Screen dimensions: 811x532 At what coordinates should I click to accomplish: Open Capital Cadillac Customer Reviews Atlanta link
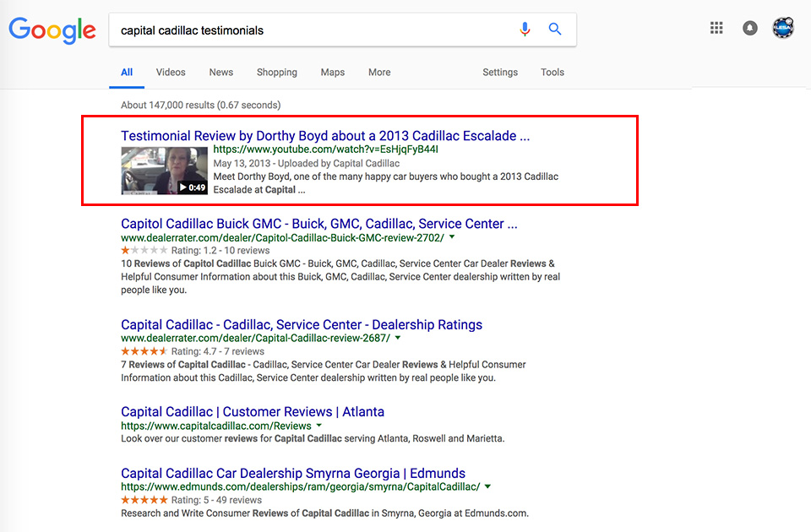253,411
